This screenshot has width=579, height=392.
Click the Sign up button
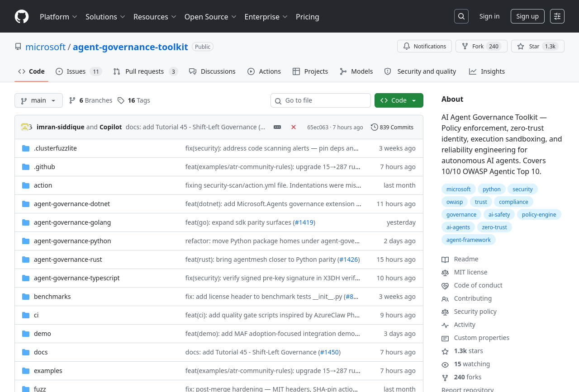[527, 16]
